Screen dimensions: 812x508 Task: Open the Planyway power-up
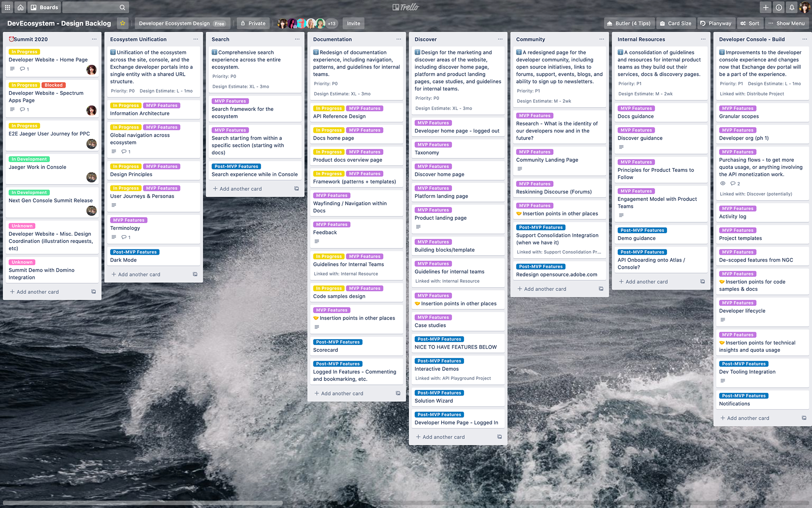716,23
